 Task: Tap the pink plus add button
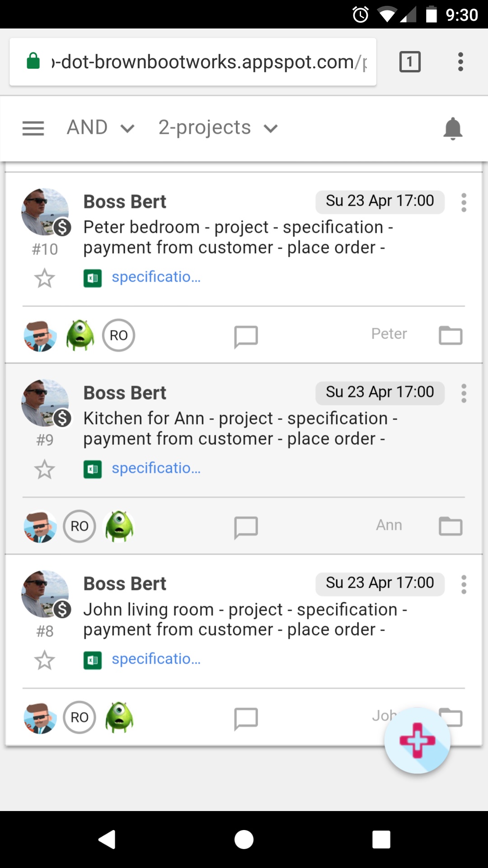coord(418,741)
